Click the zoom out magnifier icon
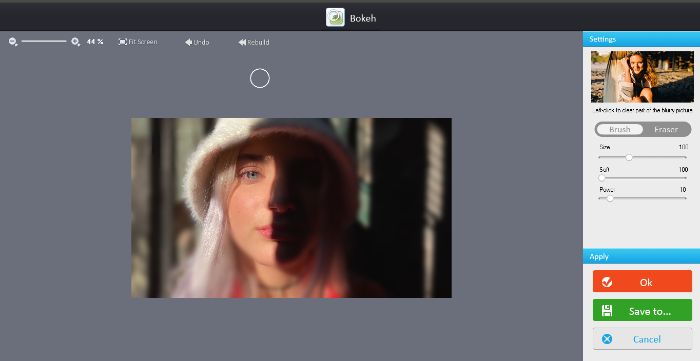Image resolution: width=700 pixels, height=361 pixels. pyautogui.click(x=13, y=42)
